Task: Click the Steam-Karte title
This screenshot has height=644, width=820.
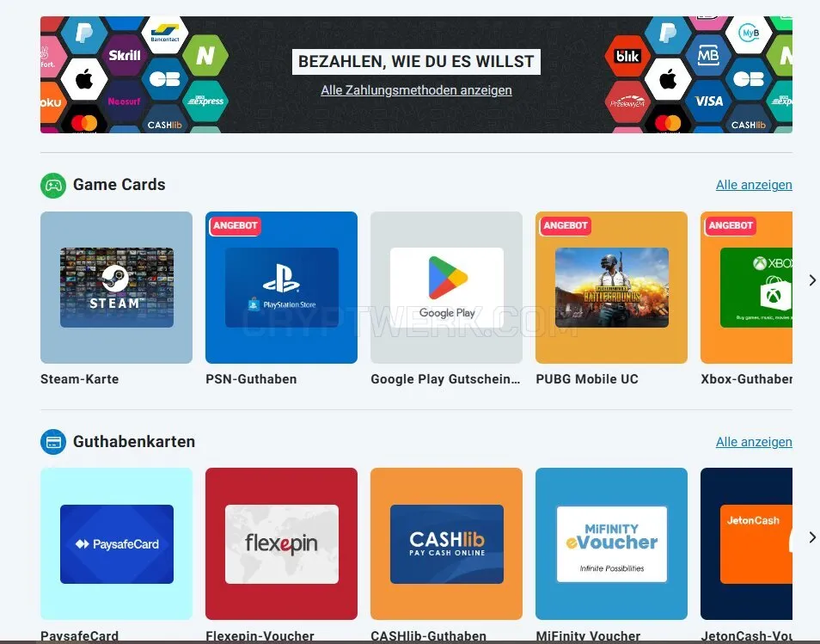Action: (x=79, y=379)
